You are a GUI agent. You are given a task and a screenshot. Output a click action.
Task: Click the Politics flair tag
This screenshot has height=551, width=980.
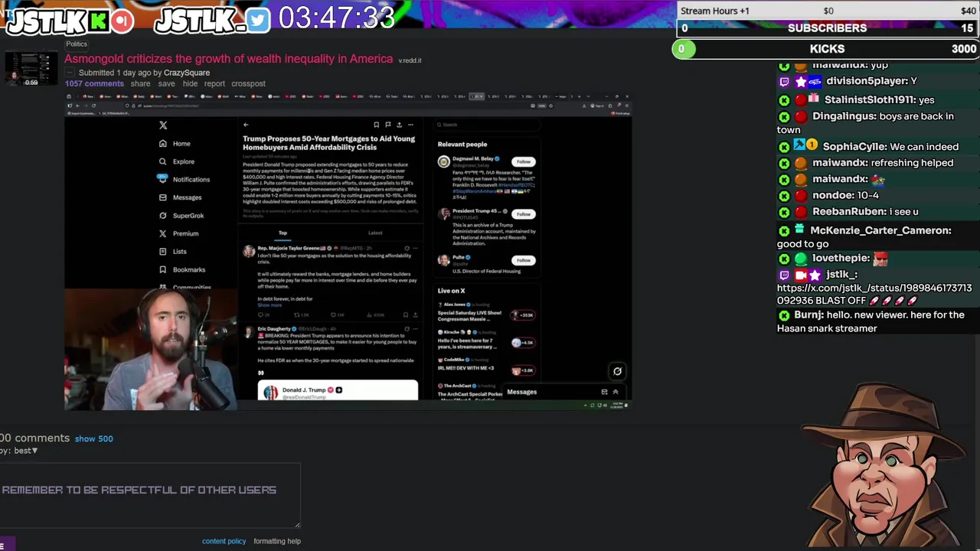[77, 44]
